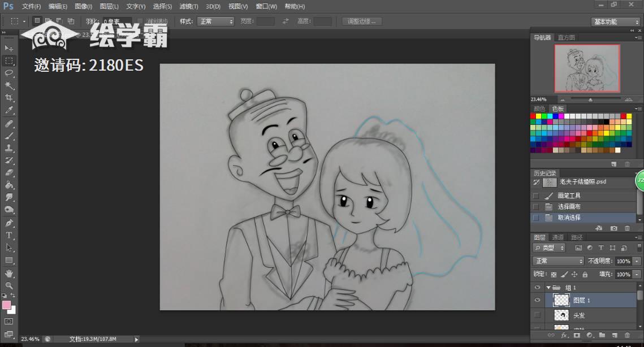Collapse the 组 1 group triangle
Image resolution: width=644 pixels, height=347 pixels.
pos(548,288)
